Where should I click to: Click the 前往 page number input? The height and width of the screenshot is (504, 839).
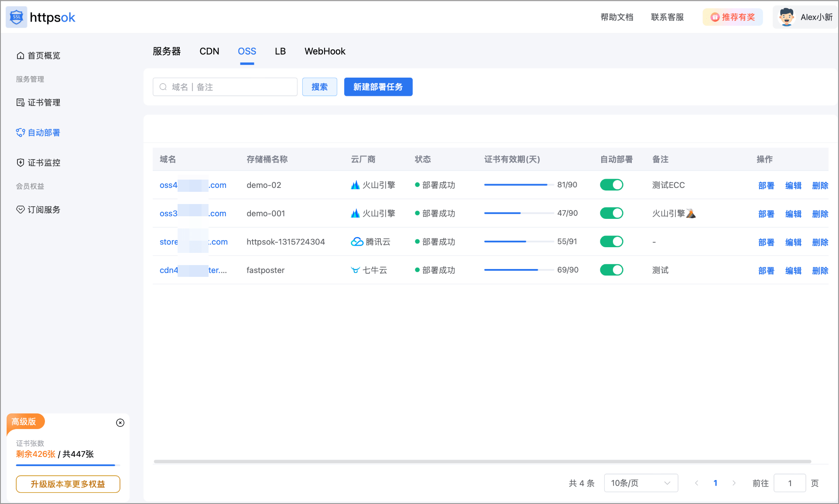tap(790, 483)
